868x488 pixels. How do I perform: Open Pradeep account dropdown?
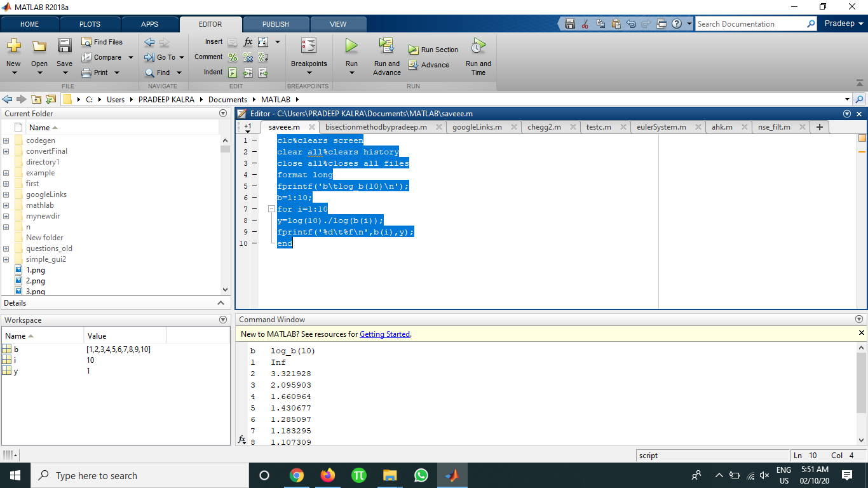tap(844, 24)
